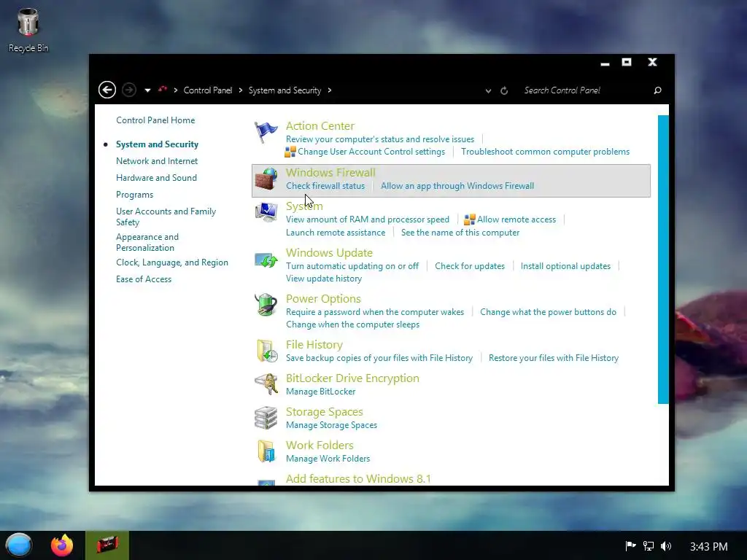
Task: Click the File History folder icon
Action: point(267,351)
